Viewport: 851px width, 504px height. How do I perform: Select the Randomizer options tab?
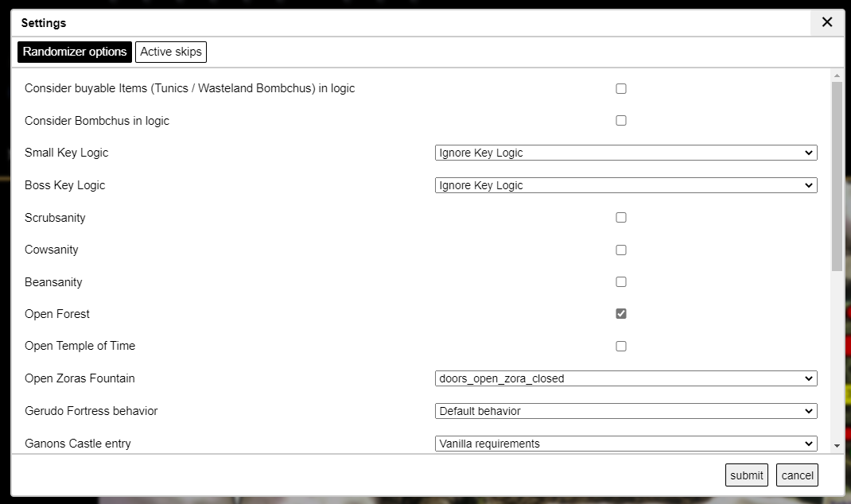coord(75,52)
